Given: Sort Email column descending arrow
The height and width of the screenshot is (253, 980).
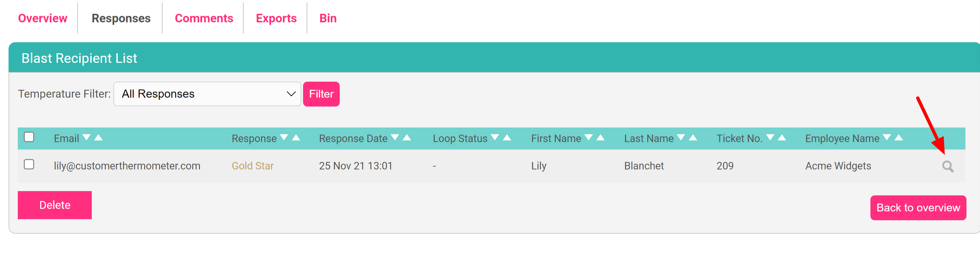Looking at the screenshot, I should [x=86, y=138].
